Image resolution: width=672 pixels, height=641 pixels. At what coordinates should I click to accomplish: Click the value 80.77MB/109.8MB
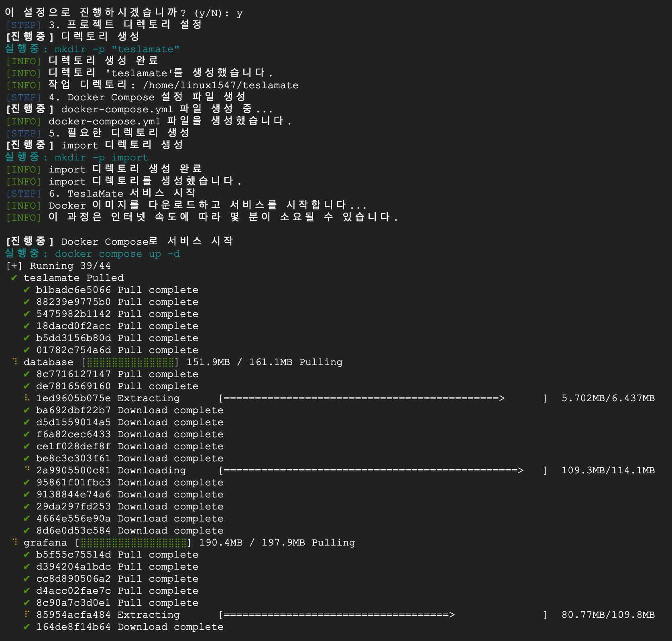tap(608, 615)
